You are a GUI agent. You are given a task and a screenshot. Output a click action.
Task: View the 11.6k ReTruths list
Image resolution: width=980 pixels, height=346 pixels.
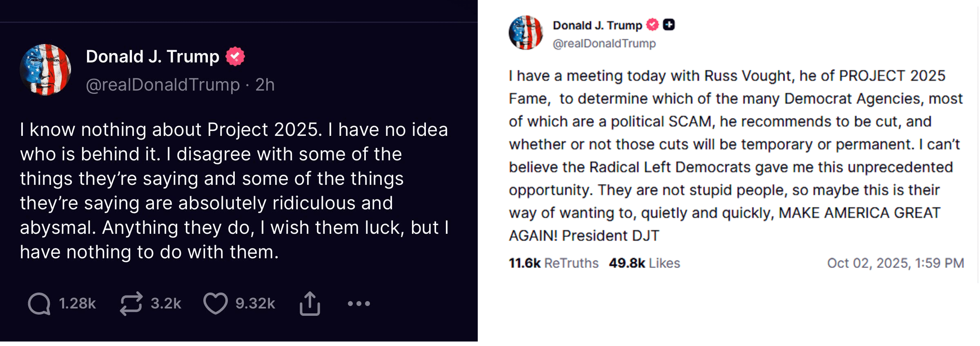point(553,263)
